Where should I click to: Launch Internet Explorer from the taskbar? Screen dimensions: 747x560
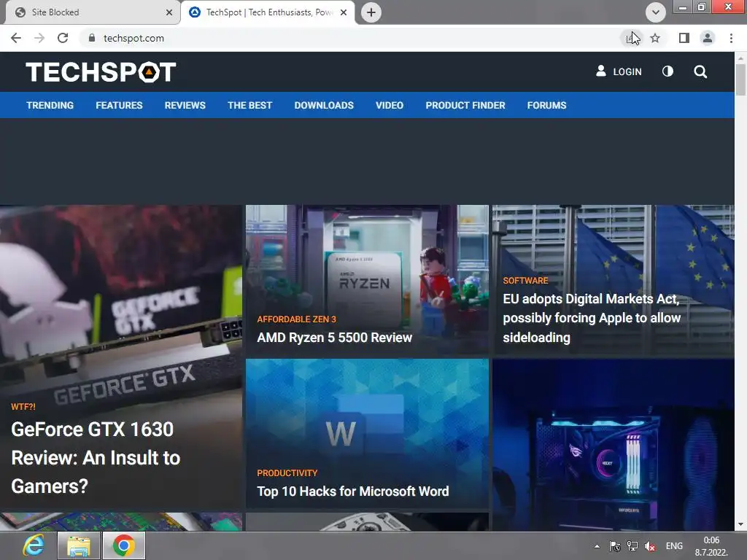34,545
